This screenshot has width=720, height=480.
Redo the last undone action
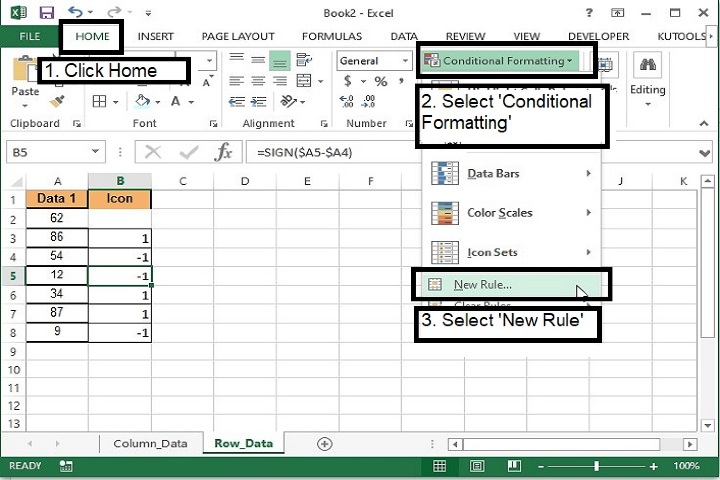114,12
